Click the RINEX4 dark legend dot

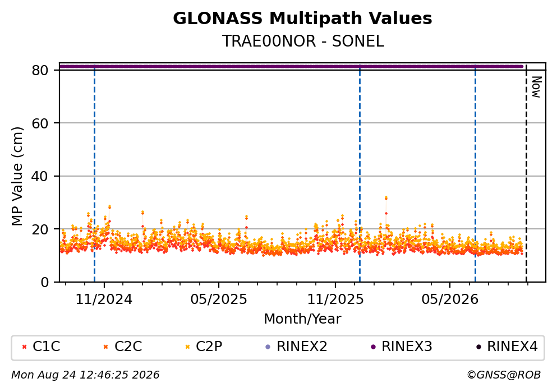pos(478,347)
